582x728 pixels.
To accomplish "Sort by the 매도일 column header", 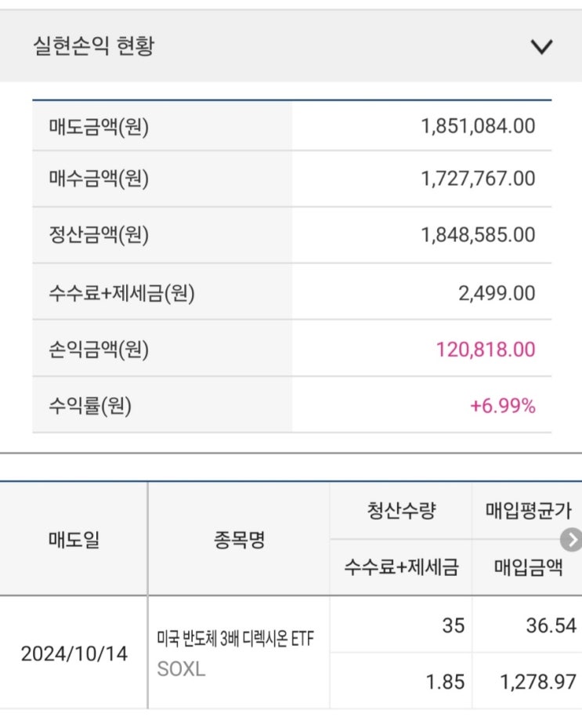I will (x=74, y=539).
